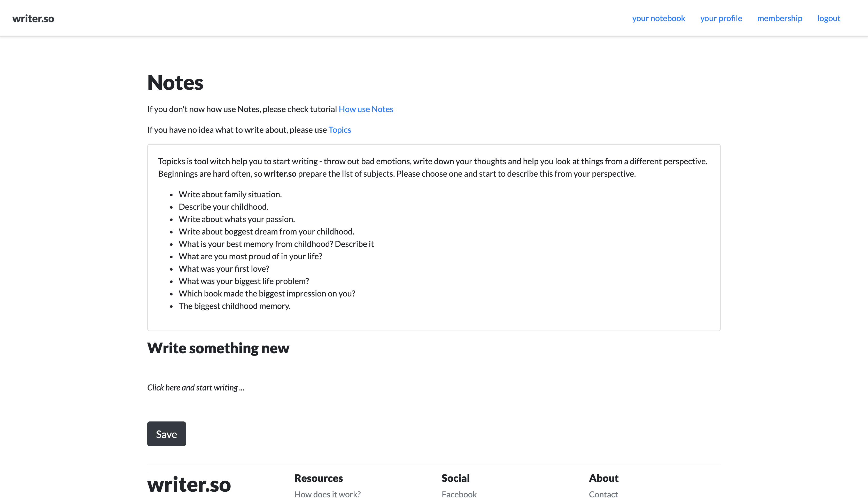Click the Resources footer heading
The width and height of the screenshot is (868, 501).
click(318, 478)
